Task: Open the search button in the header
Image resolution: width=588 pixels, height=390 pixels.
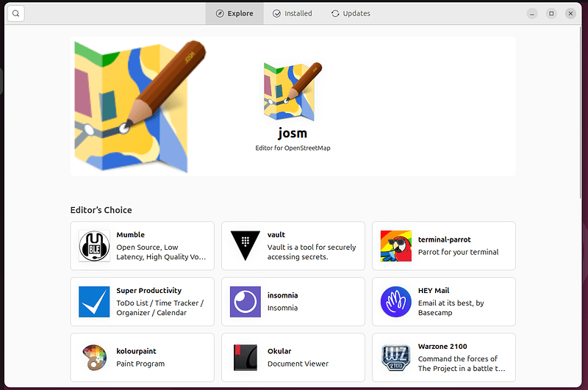Action: (15, 13)
